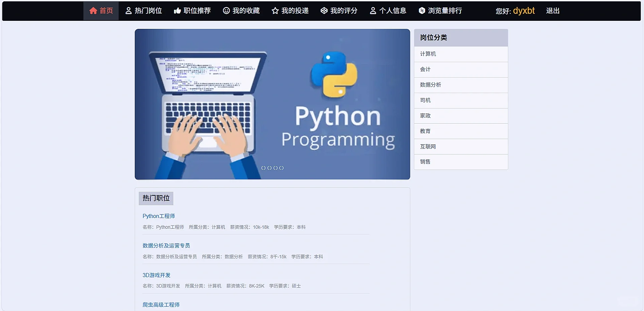Click the person icon beside 热门岗位
Screen dimensions: 644x311
tap(129, 11)
